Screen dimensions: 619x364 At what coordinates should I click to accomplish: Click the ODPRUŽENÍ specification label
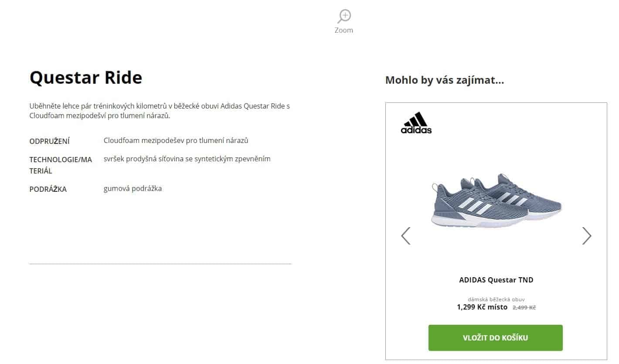tap(50, 141)
